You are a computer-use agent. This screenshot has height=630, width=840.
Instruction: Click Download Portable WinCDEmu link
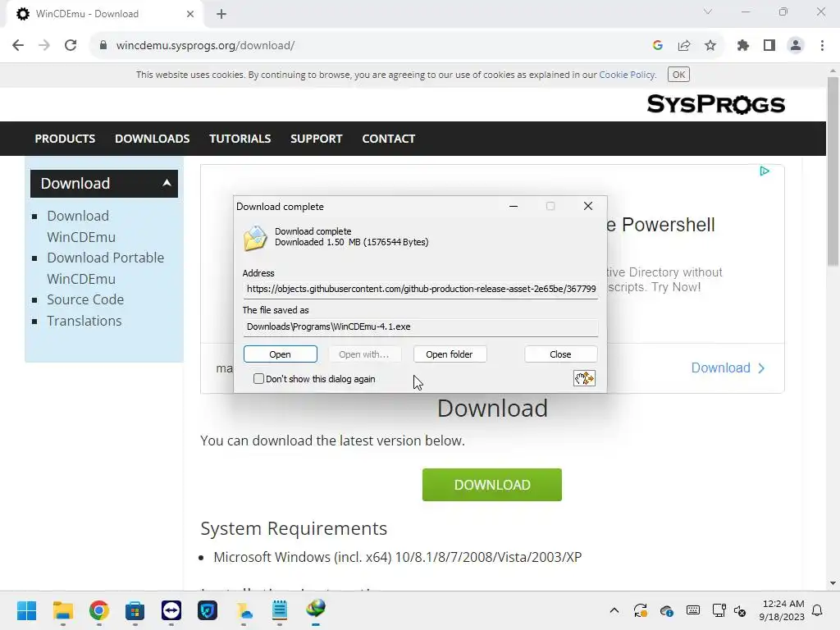pos(105,268)
